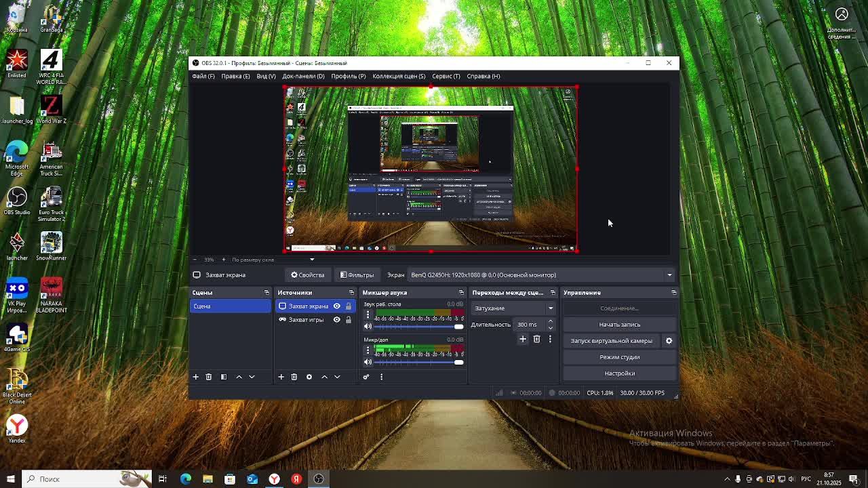Float the Controls dock panel

tap(673, 293)
